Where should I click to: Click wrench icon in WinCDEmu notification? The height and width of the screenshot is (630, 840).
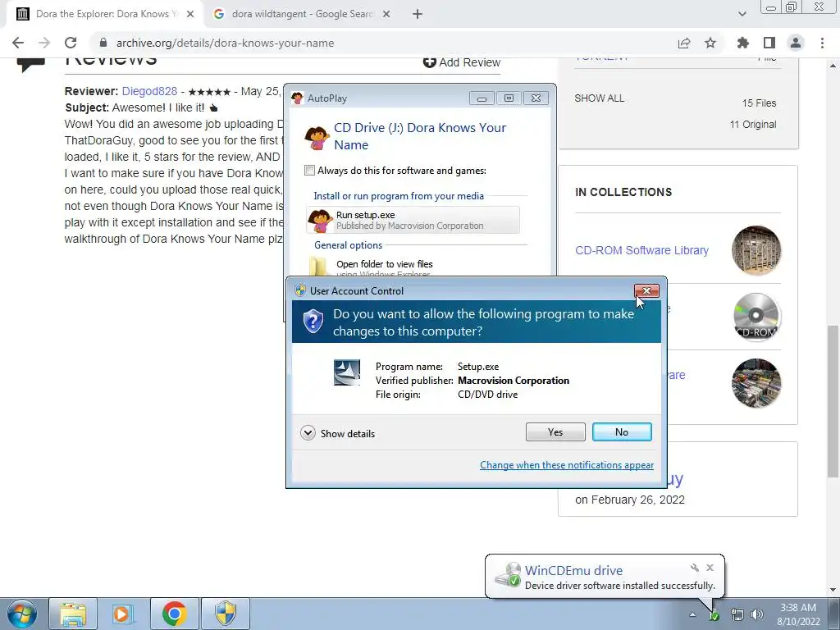pyautogui.click(x=694, y=568)
